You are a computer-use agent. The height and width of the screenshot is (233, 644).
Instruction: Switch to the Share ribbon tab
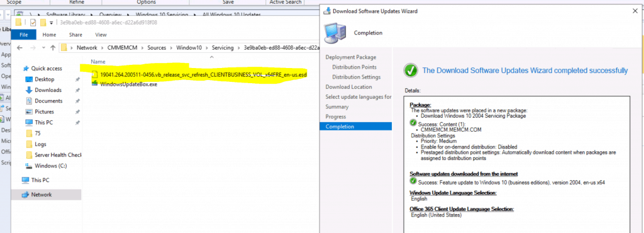tap(75, 35)
